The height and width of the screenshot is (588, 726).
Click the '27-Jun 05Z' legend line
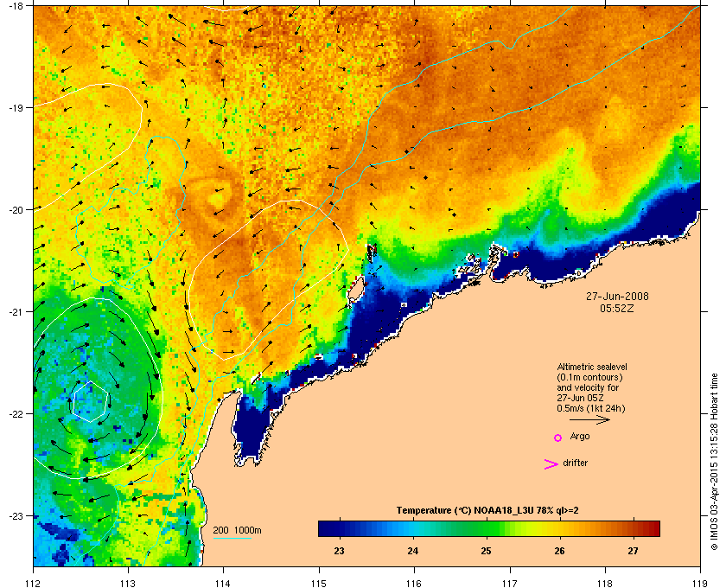580,398
